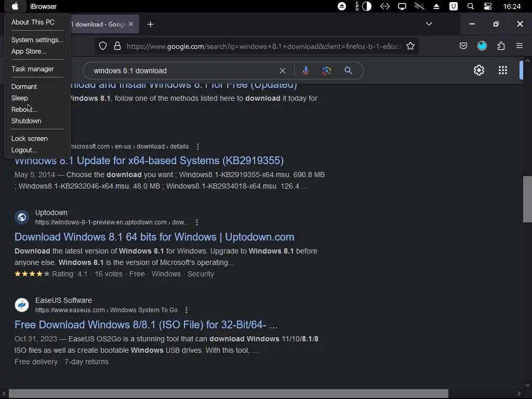The image size is (532, 399).
Task: Click the shield tracking protection icon
Action: (103, 46)
